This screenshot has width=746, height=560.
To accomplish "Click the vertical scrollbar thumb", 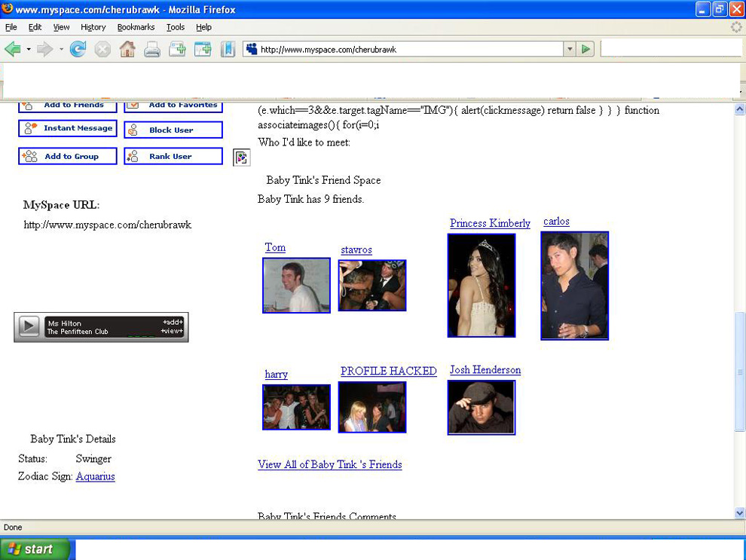I will point(740,372).
